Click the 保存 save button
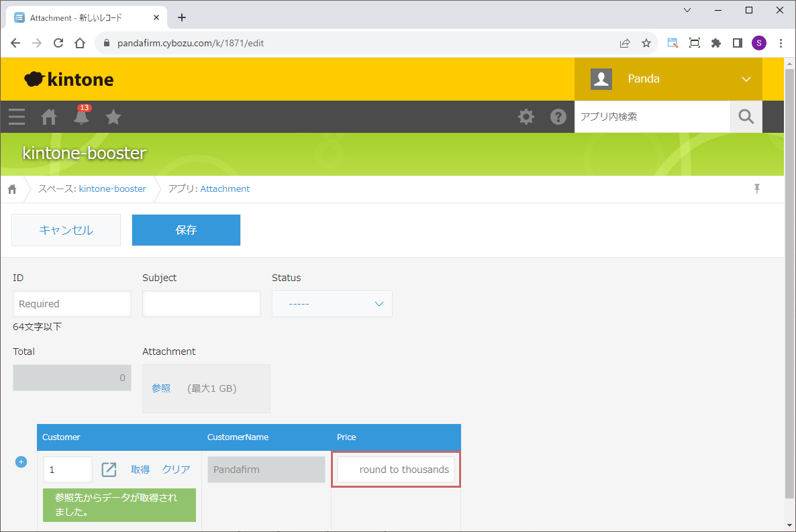Image resolution: width=796 pixels, height=532 pixels. [186, 230]
